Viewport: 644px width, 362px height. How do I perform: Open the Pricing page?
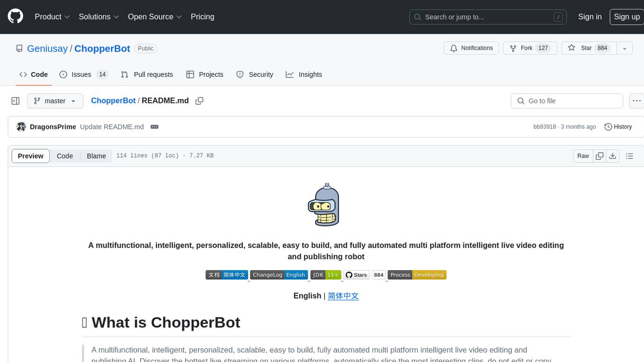(x=202, y=17)
